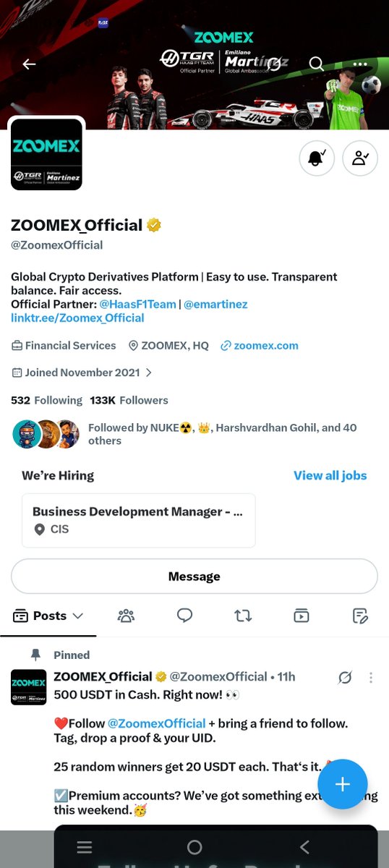Open the linktr.ee/Zoomex_Official link
This screenshot has width=389, height=868.
coord(77,318)
